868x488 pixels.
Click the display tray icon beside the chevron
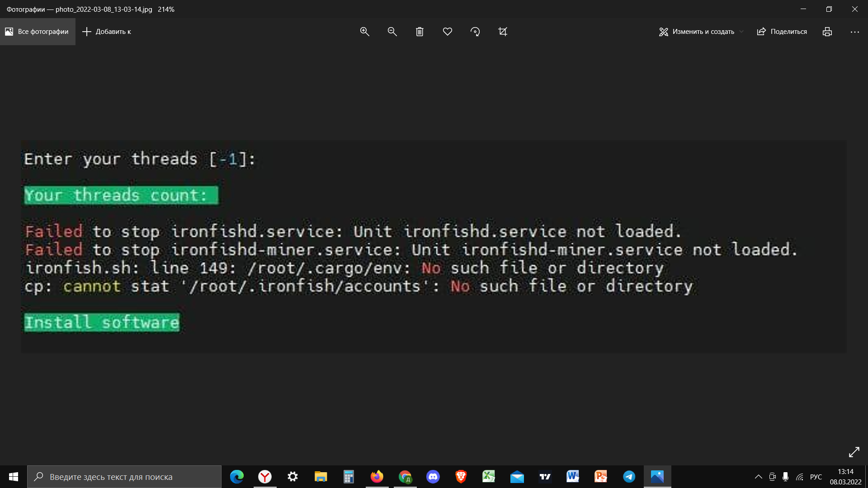tap(772, 477)
